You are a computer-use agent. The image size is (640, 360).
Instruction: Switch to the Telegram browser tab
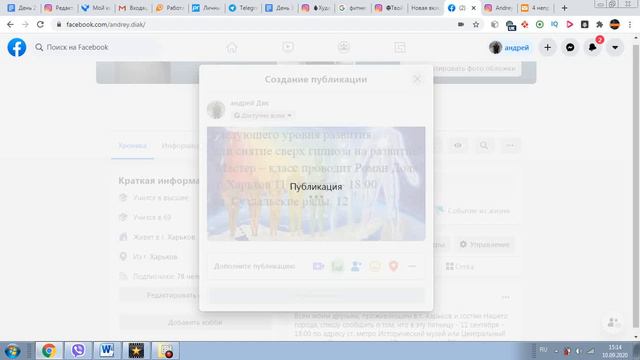coord(243,8)
